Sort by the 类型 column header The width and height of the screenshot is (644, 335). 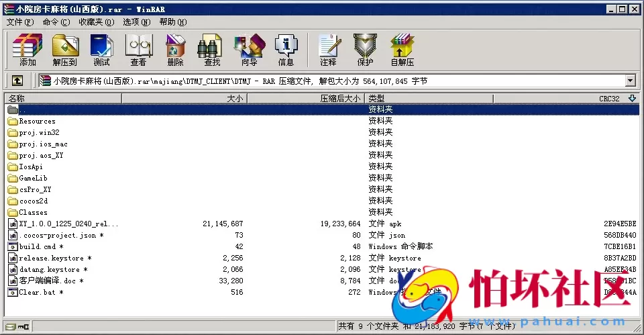429,98
